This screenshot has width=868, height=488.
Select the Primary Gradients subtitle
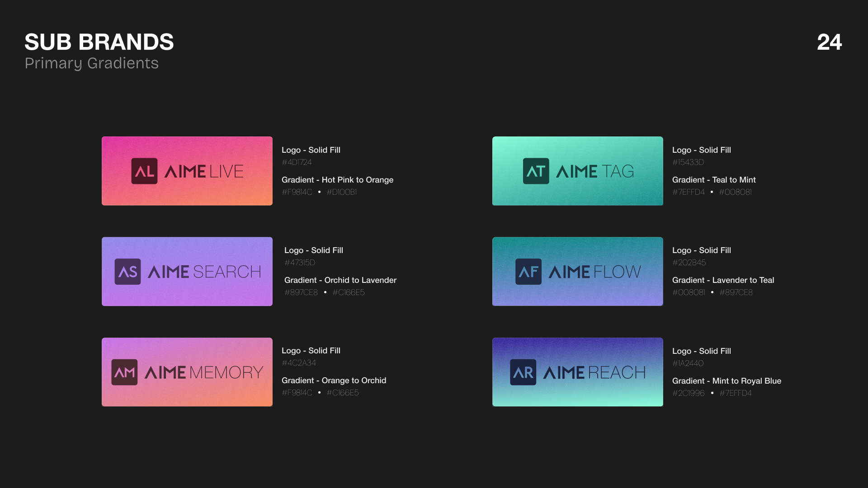92,63
